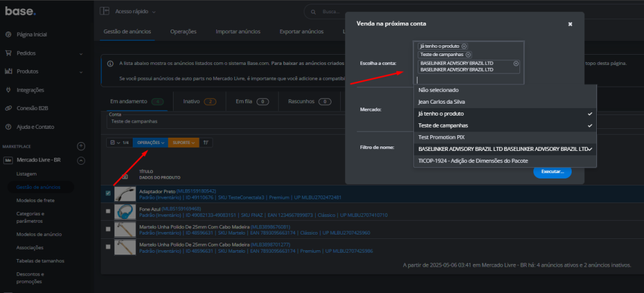The height and width of the screenshot is (293, 644).
Task: Click the Executar button
Action: pyautogui.click(x=552, y=172)
